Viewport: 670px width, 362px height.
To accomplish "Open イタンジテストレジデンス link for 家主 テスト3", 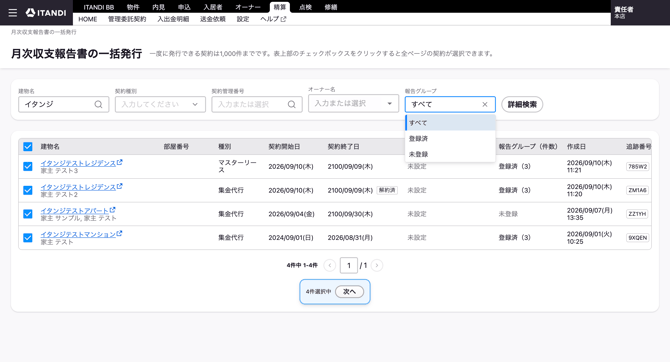I will pyautogui.click(x=78, y=163).
